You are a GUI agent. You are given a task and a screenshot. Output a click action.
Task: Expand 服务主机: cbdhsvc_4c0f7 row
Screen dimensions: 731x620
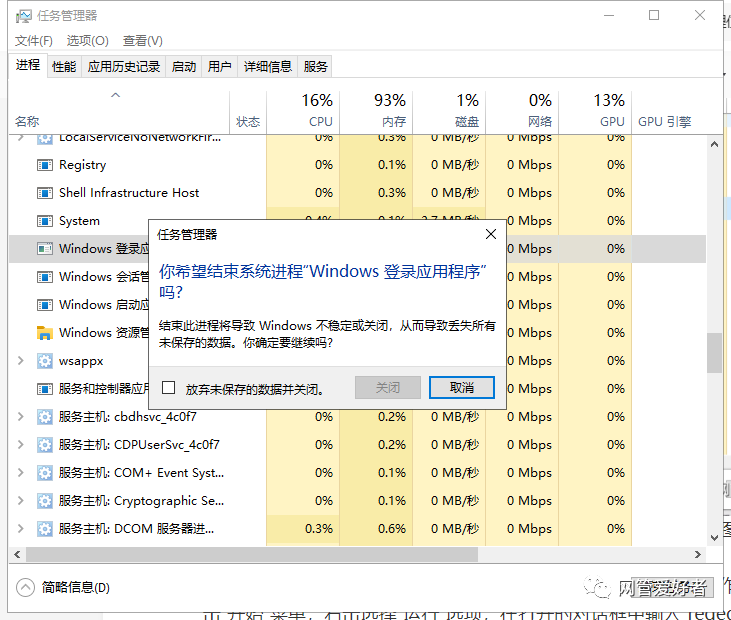(21, 417)
